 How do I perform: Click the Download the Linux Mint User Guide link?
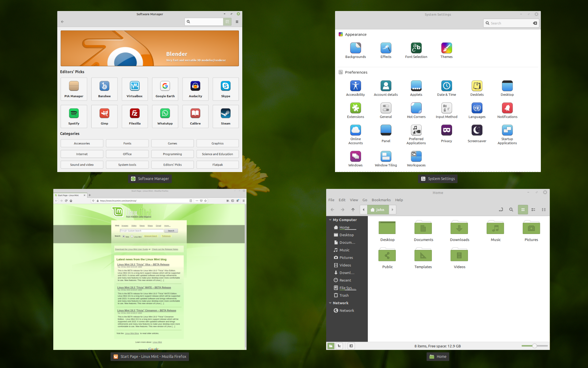point(131,249)
